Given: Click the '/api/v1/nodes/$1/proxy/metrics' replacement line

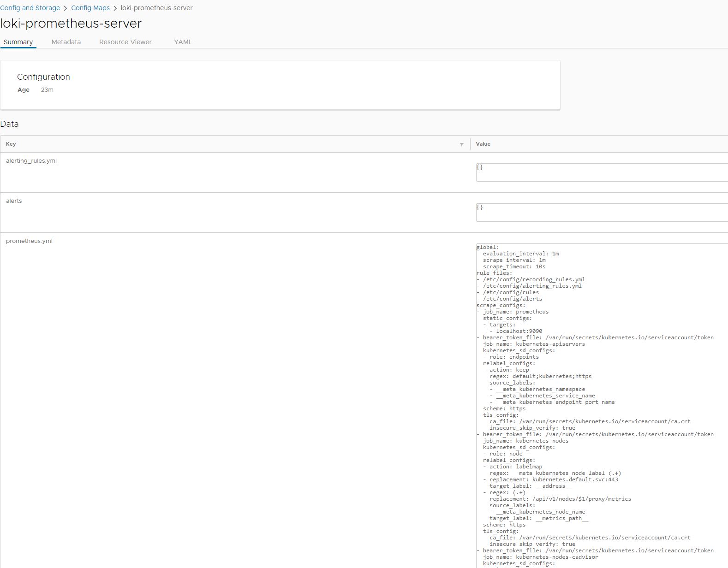Looking at the screenshot, I should pyautogui.click(x=560, y=499).
